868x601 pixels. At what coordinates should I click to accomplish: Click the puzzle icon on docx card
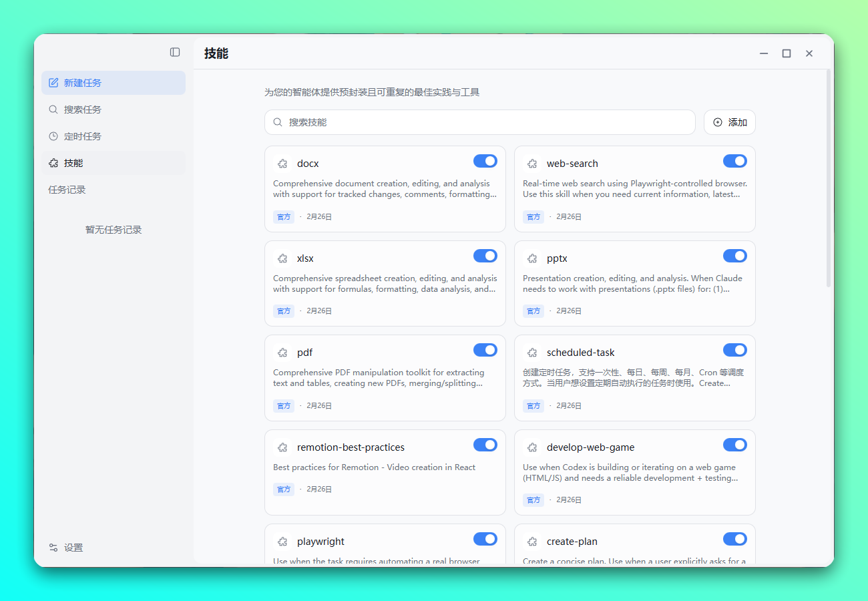coord(282,164)
